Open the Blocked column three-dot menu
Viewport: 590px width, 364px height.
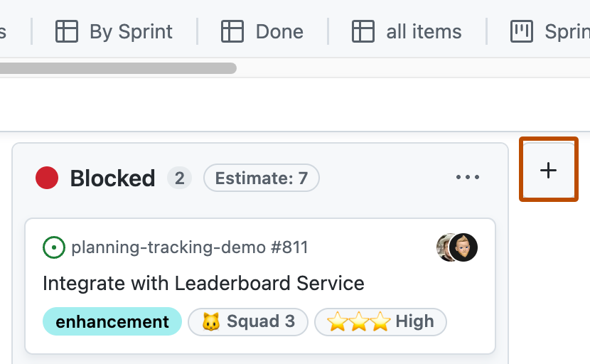click(468, 177)
